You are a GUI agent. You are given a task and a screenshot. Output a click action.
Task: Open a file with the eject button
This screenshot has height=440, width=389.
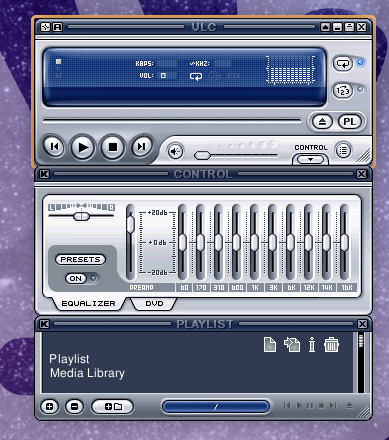[322, 122]
